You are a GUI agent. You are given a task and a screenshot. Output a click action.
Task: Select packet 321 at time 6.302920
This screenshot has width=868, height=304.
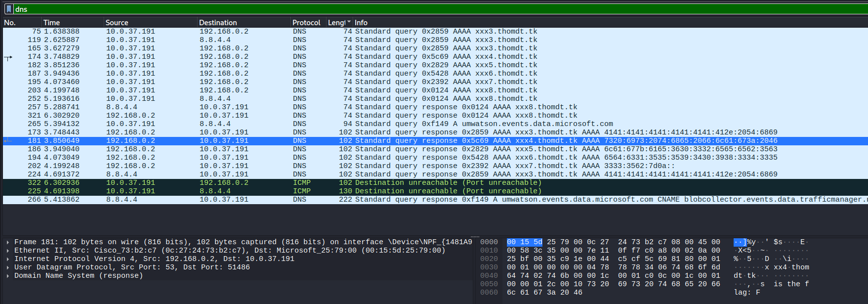point(435,116)
